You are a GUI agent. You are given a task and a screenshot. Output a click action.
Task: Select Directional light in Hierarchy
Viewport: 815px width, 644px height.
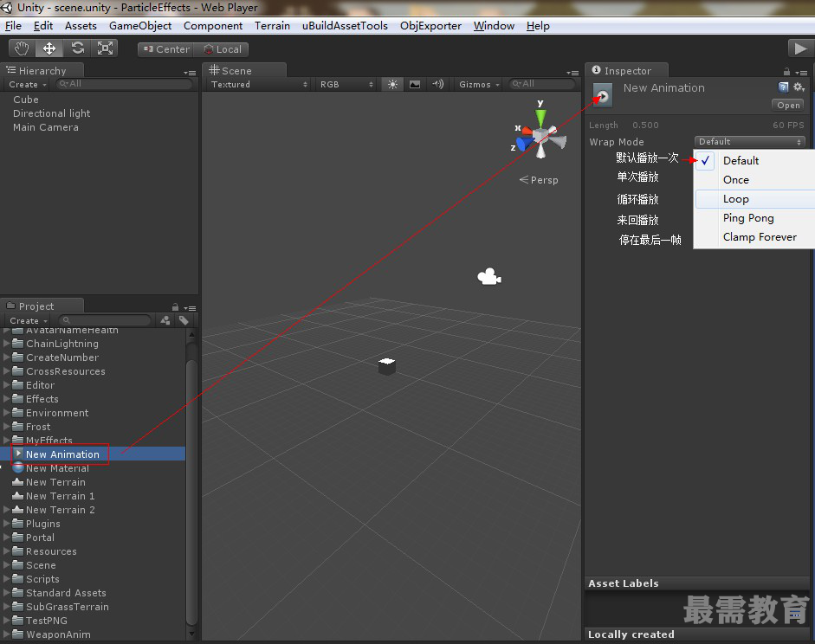(x=51, y=113)
